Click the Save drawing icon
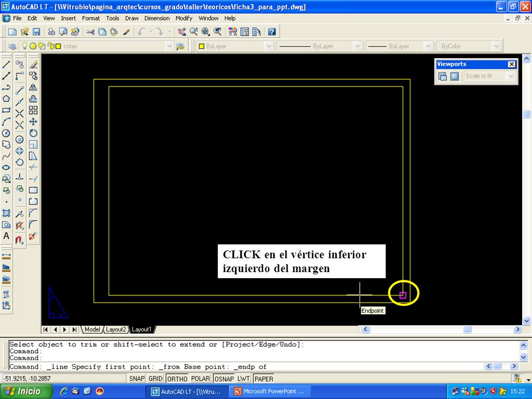This screenshot has height=399, width=532. (37, 32)
